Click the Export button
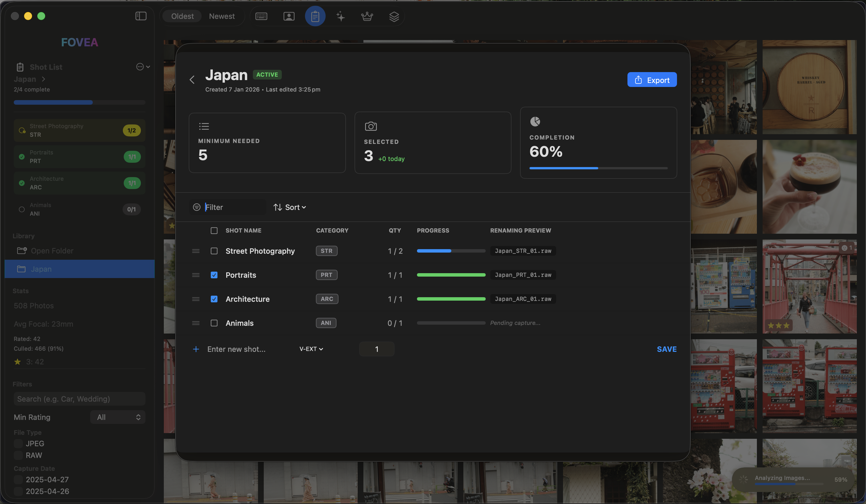866x504 pixels. click(x=652, y=79)
